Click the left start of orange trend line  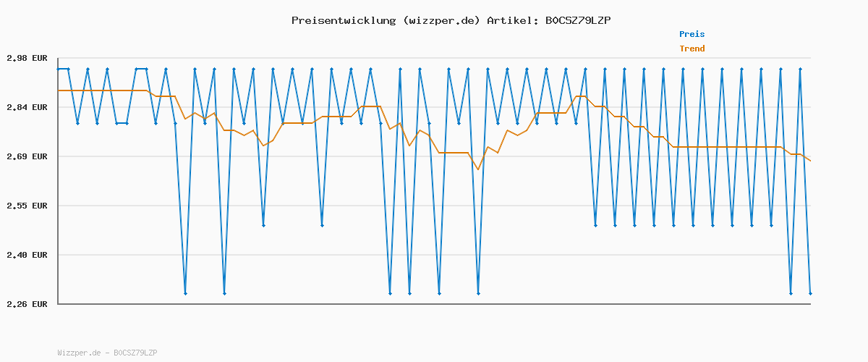coord(59,90)
